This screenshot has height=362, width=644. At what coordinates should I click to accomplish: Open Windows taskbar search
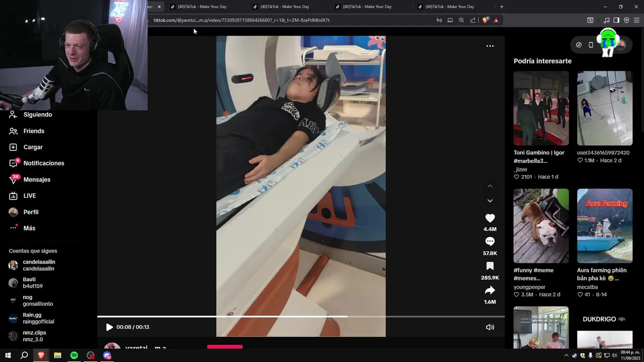(x=24, y=355)
